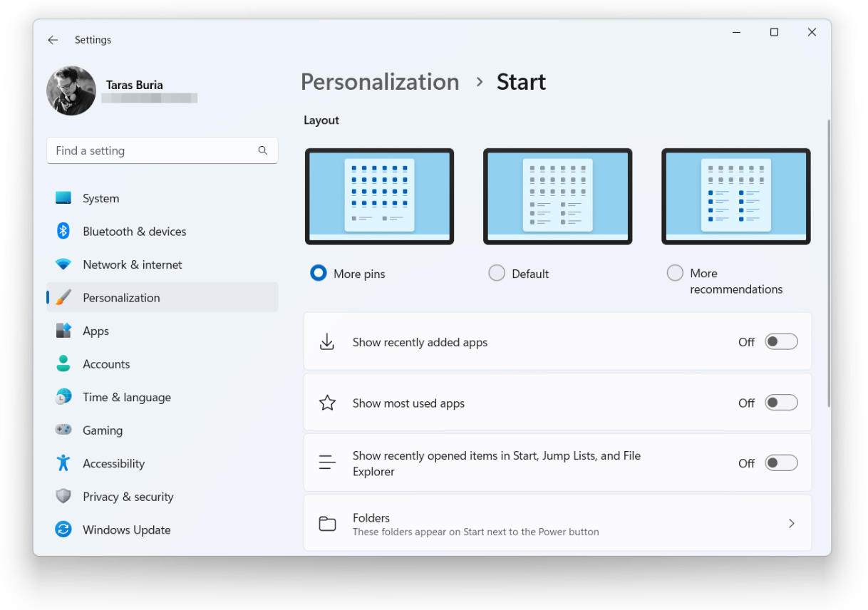The height and width of the screenshot is (610, 868).
Task: Open Accounts using its person icon
Action: tap(63, 364)
